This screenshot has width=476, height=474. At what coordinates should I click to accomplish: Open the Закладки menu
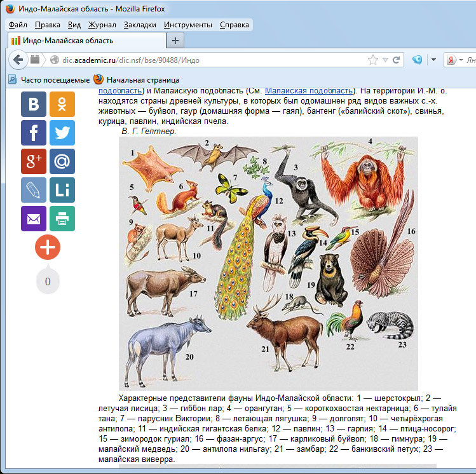140,25
